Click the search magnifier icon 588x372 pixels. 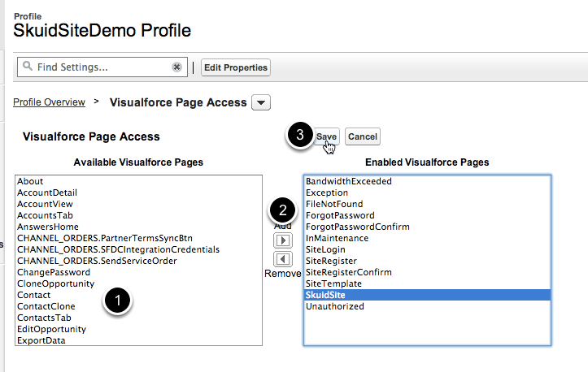(26, 67)
